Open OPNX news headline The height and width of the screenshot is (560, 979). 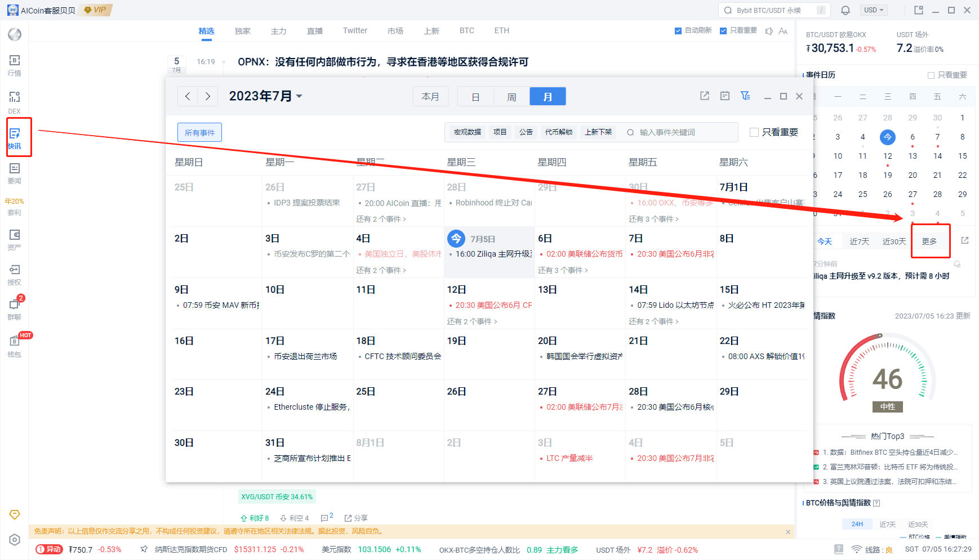coord(383,62)
